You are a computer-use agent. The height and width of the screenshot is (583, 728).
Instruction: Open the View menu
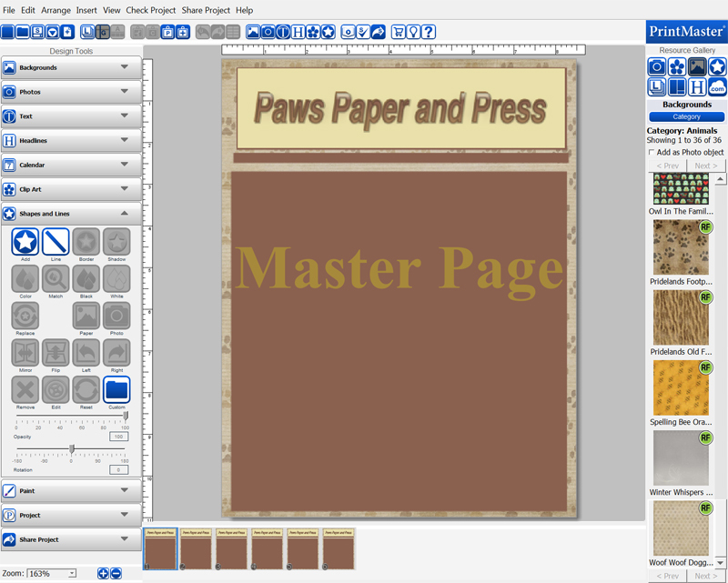[111, 10]
